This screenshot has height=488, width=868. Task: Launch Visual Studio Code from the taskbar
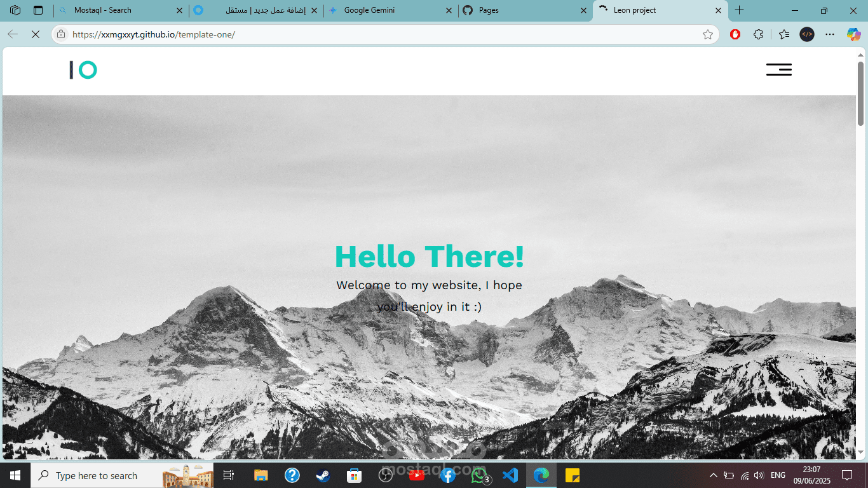pyautogui.click(x=510, y=475)
